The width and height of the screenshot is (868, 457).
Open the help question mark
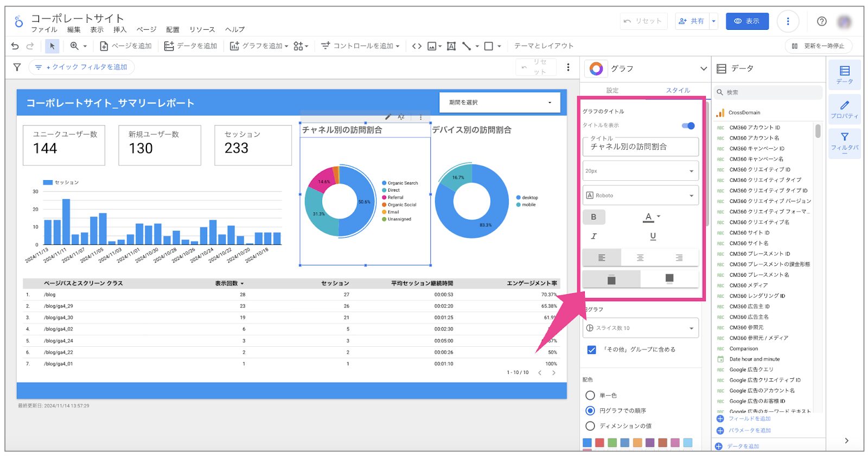[822, 21]
